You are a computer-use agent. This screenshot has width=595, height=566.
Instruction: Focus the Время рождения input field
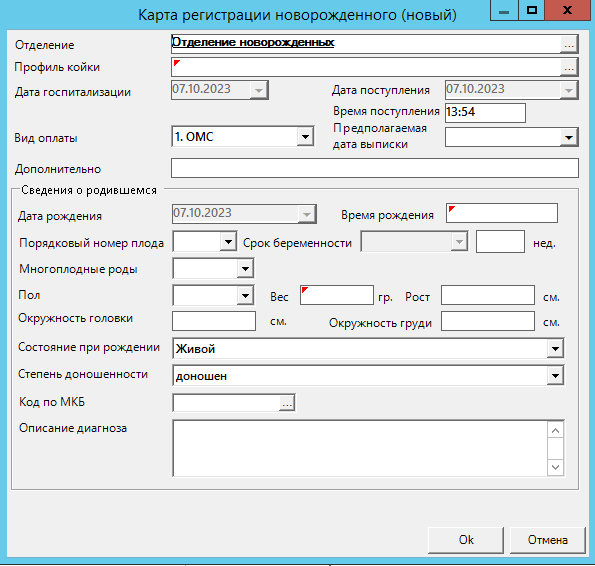click(x=502, y=213)
